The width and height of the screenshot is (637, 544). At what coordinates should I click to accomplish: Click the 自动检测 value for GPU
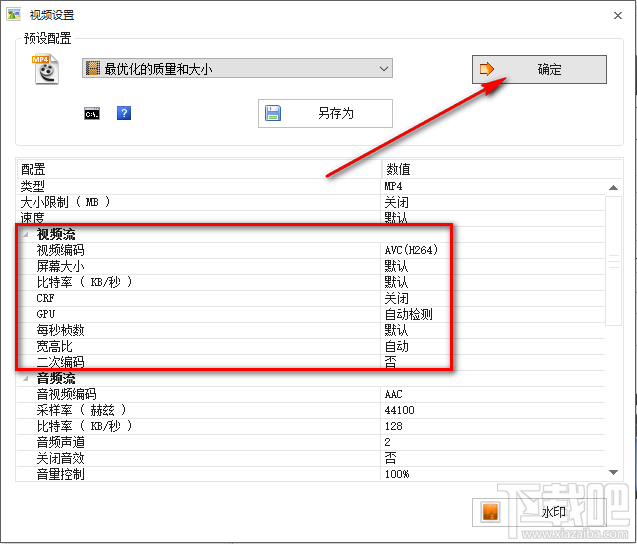409,314
